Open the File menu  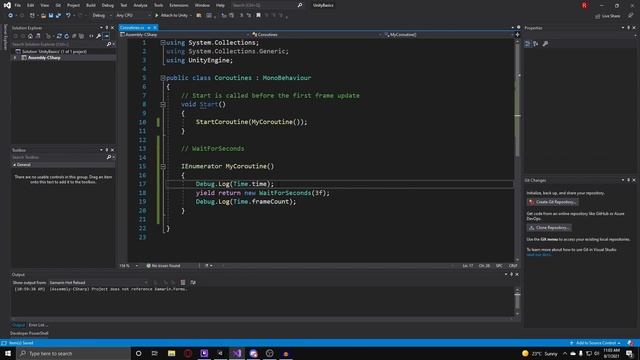coord(18,5)
